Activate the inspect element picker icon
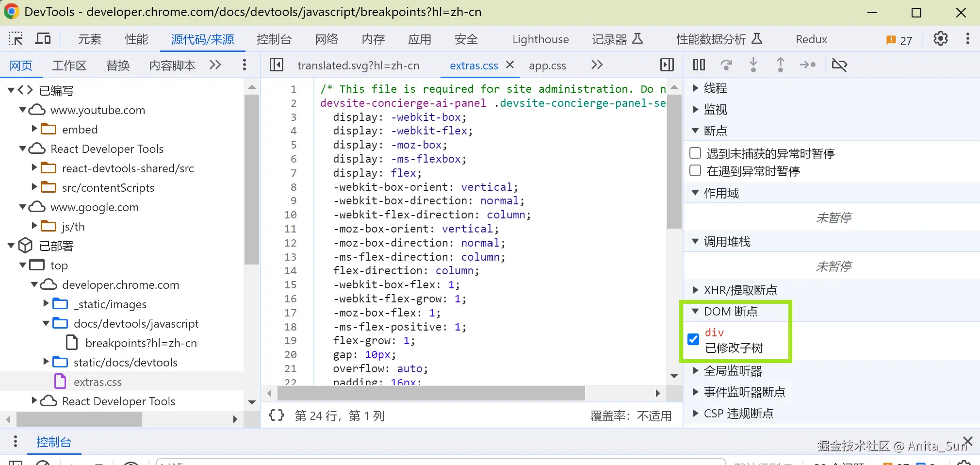Image resolution: width=980 pixels, height=465 pixels. click(16, 39)
